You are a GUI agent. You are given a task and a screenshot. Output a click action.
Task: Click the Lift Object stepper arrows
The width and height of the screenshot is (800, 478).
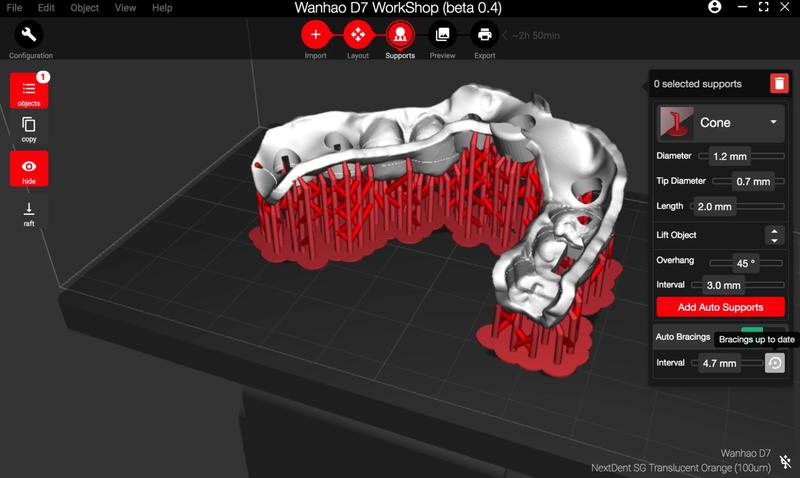coord(773,235)
